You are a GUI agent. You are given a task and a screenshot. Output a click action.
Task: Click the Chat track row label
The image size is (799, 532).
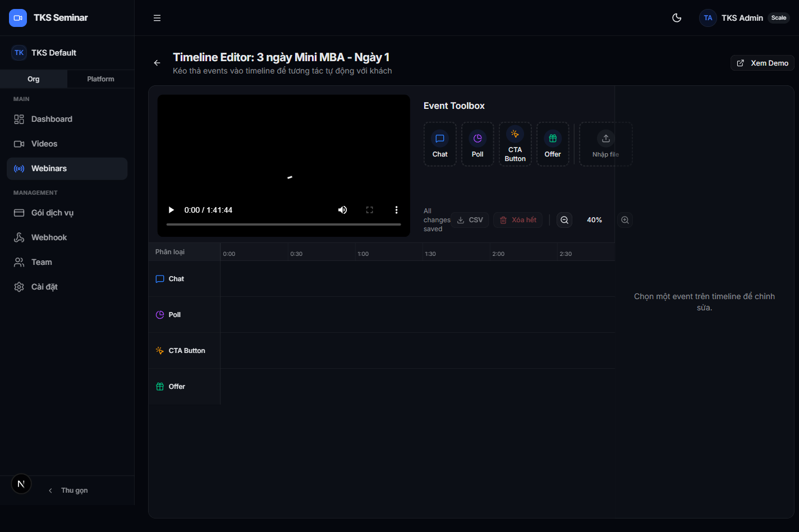185,279
